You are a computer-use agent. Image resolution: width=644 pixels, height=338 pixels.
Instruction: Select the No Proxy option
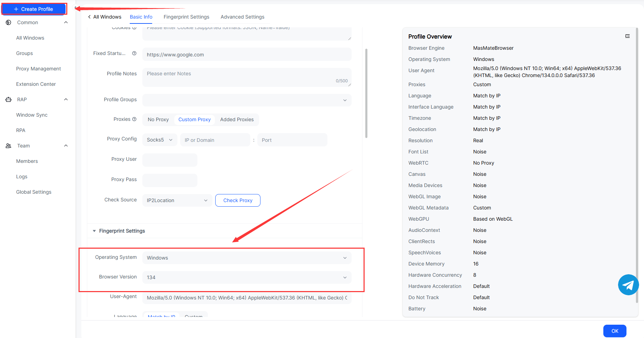click(158, 119)
